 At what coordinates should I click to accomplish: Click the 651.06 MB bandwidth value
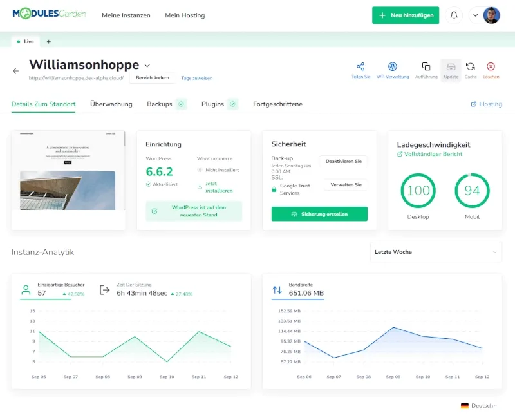306,293
